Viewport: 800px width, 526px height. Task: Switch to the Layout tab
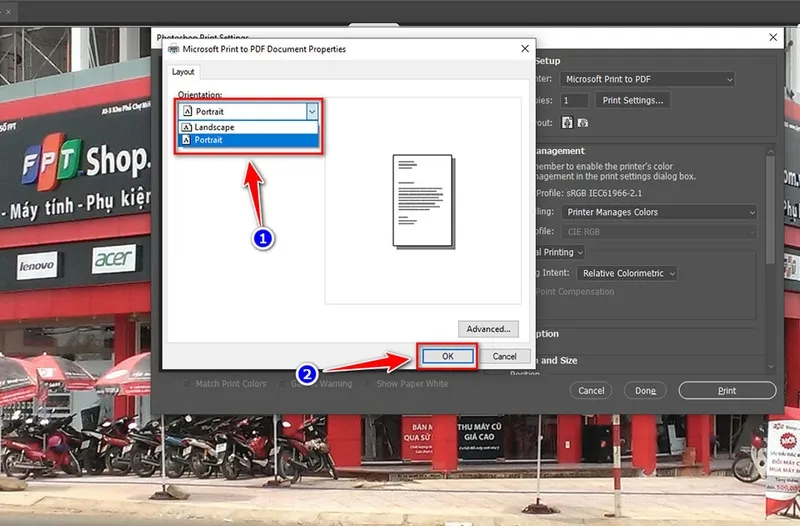tap(183, 72)
